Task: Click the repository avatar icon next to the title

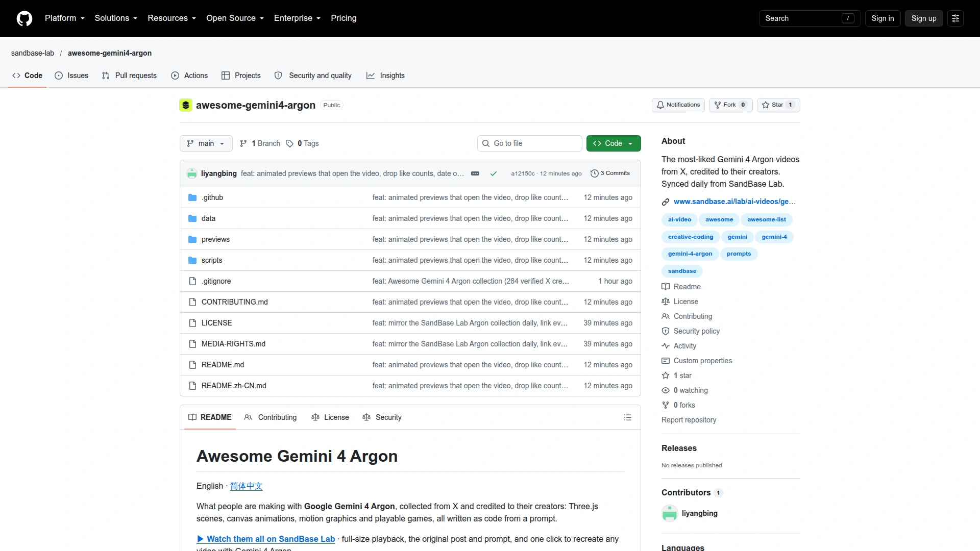Action: [186, 105]
